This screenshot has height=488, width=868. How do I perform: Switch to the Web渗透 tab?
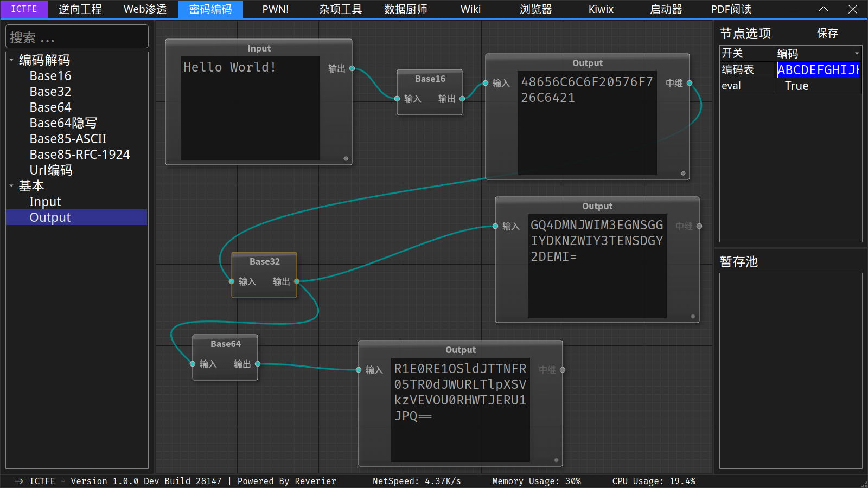pyautogui.click(x=145, y=9)
